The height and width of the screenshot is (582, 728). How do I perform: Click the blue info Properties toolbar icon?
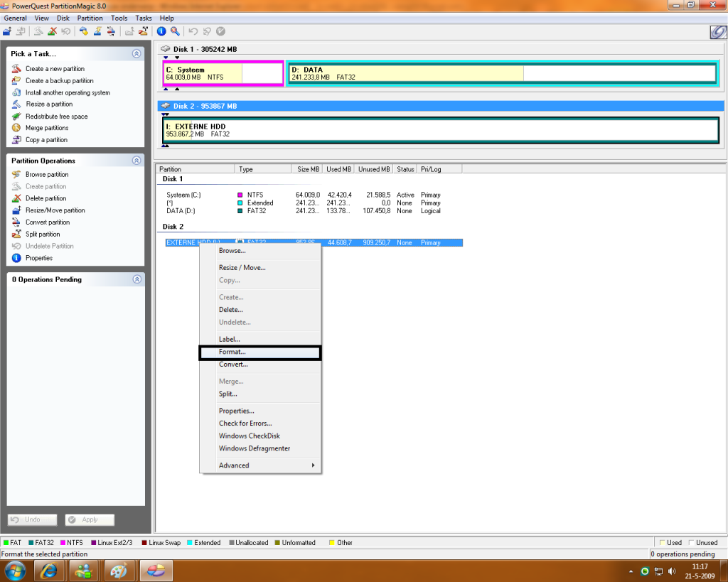pyautogui.click(x=161, y=31)
